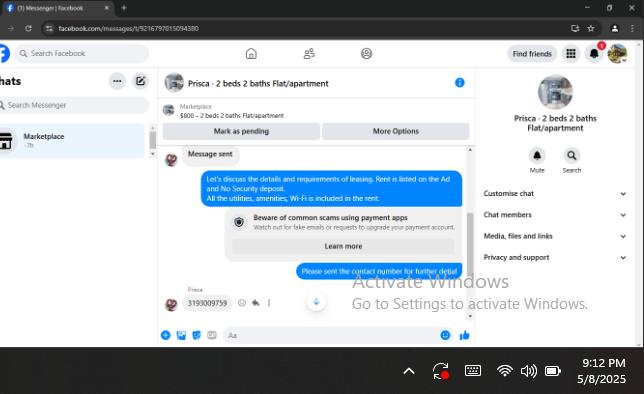Jump to latest message with down arrow

click(x=316, y=302)
